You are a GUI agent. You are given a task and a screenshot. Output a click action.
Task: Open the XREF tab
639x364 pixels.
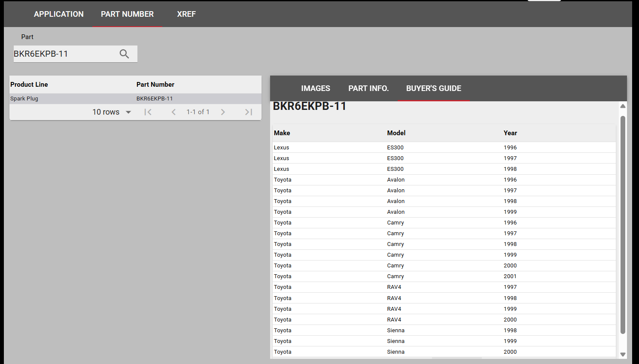click(x=186, y=14)
